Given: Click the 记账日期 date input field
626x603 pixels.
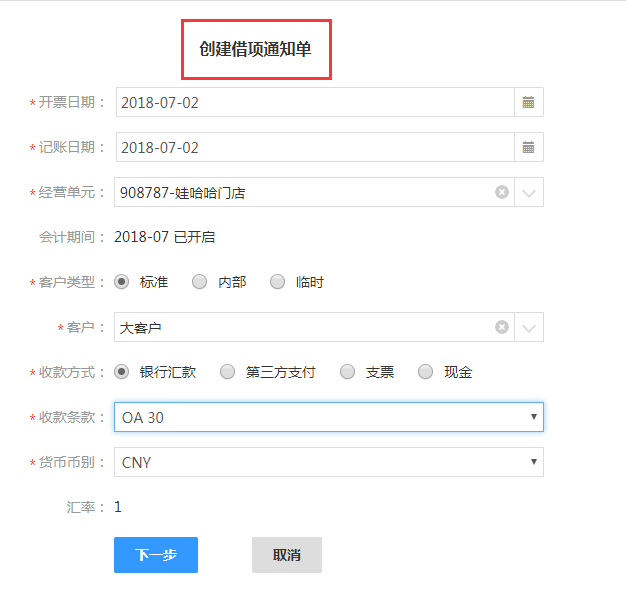Looking at the screenshot, I should (315, 147).
